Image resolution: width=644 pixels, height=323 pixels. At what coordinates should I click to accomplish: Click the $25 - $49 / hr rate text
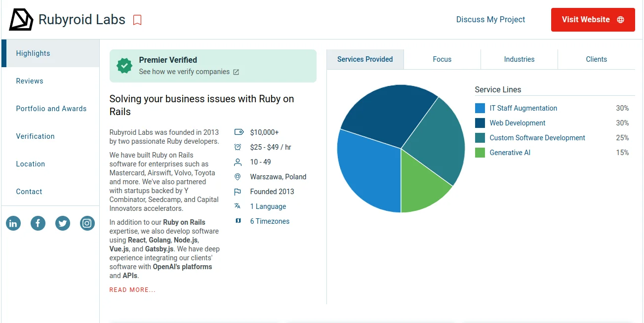tap(271, 147)
